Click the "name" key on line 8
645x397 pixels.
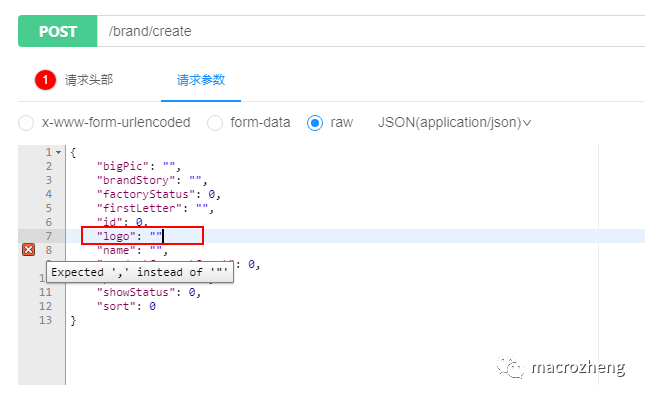116,250
